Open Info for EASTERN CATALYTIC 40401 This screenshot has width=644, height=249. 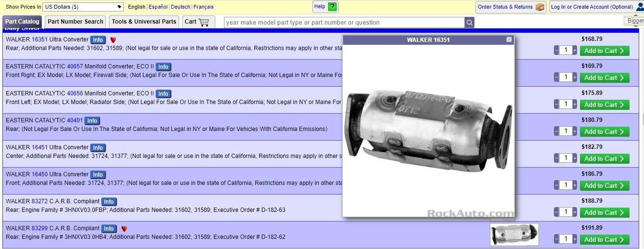(92, 121)
